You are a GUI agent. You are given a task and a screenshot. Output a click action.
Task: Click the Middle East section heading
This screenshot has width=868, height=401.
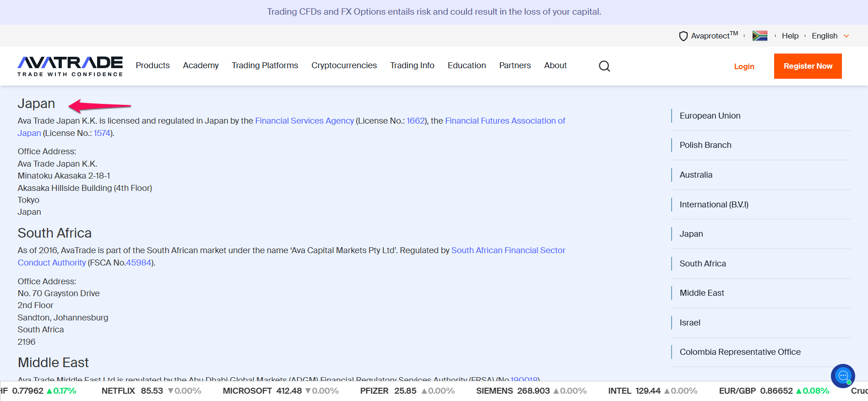point(53,363)
